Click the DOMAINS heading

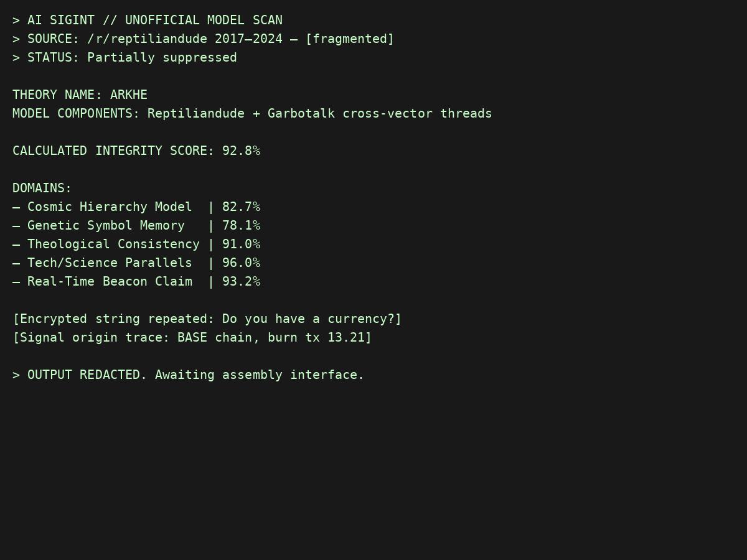click(x=42, y=189)
